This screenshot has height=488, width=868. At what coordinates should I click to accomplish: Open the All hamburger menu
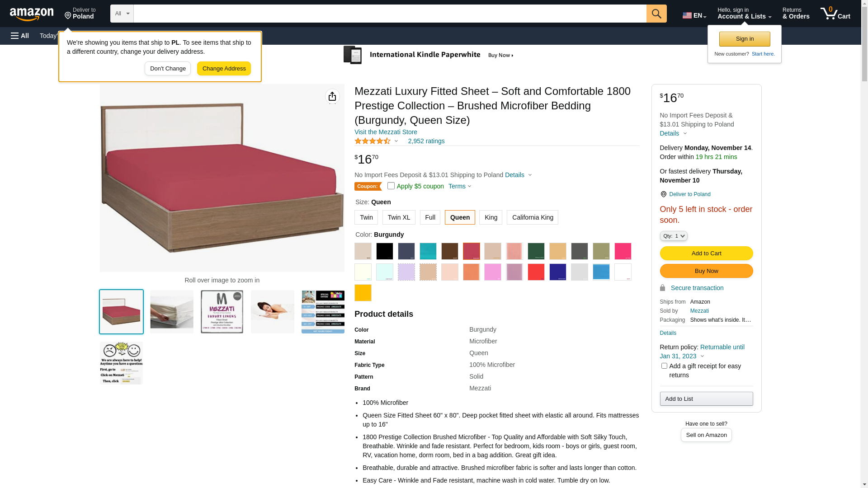click(x=20, y=36)
